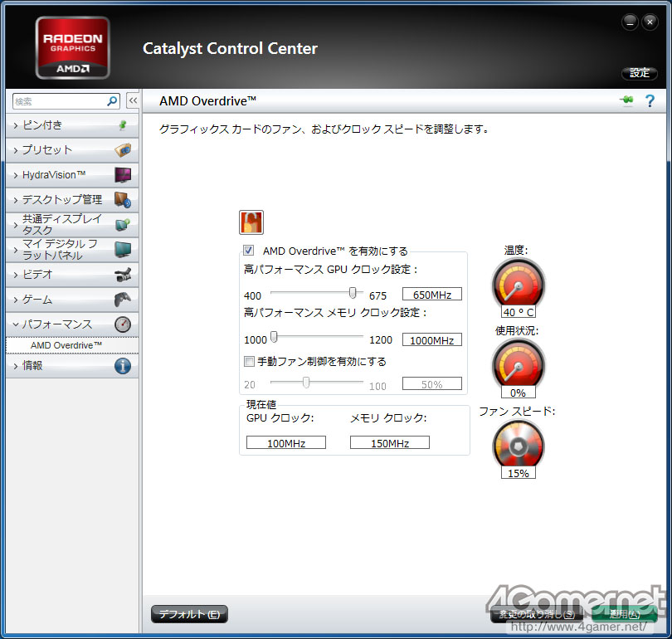672x639 pixels.
Task: Open the ゲーム menu label
Action: tap(37, 299)
